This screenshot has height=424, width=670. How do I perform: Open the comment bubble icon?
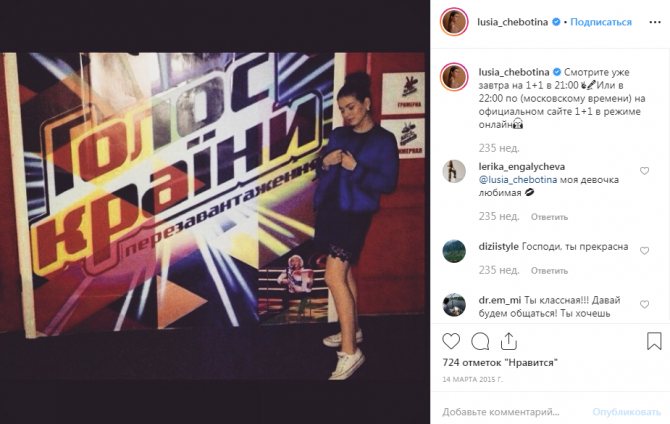(480, 342)
